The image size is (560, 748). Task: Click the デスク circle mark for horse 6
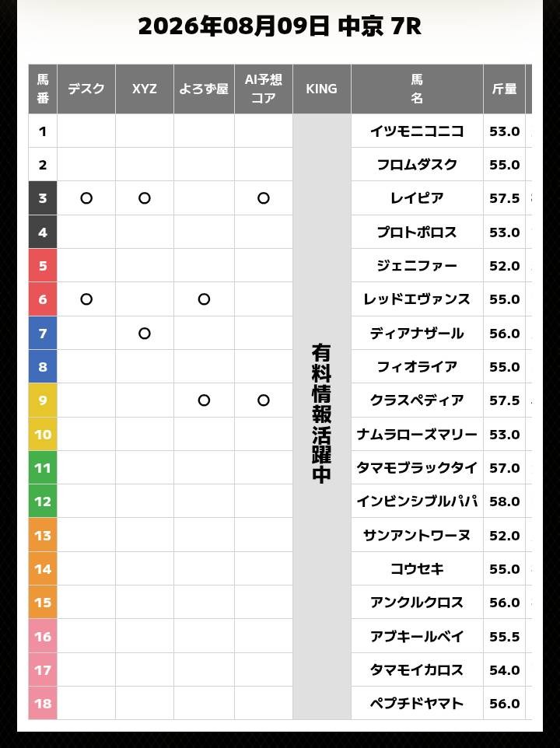point(86,299)
